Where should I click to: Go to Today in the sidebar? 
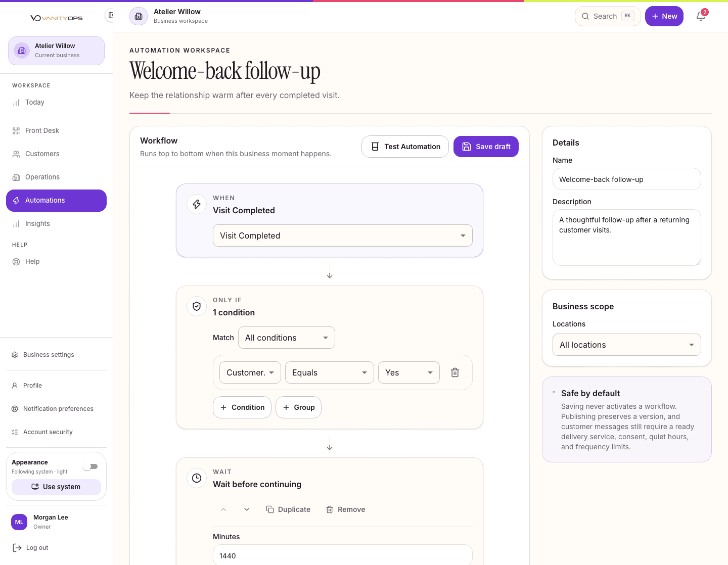[56, 102]
